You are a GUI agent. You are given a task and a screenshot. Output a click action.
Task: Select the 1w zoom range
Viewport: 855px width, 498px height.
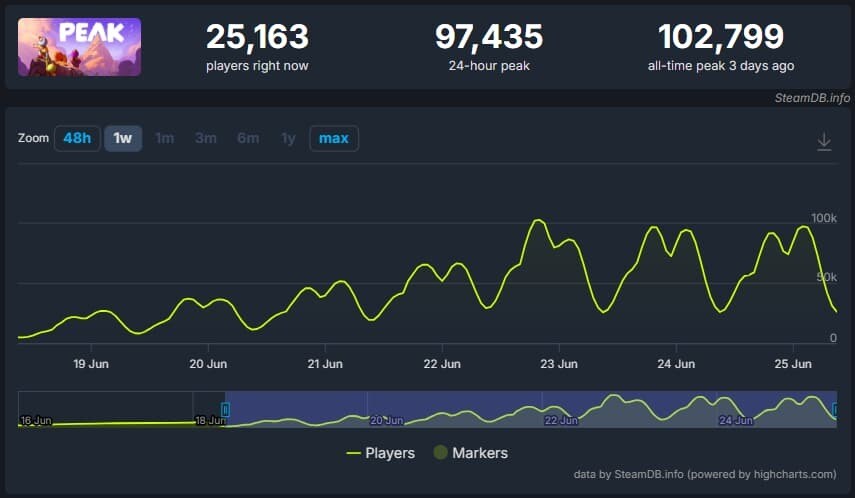point(123,138)
